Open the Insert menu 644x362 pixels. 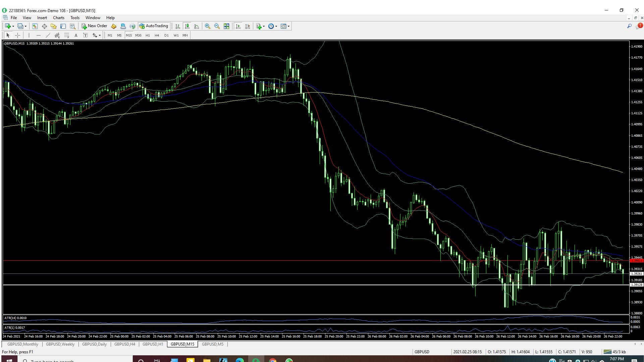[42, 18]
